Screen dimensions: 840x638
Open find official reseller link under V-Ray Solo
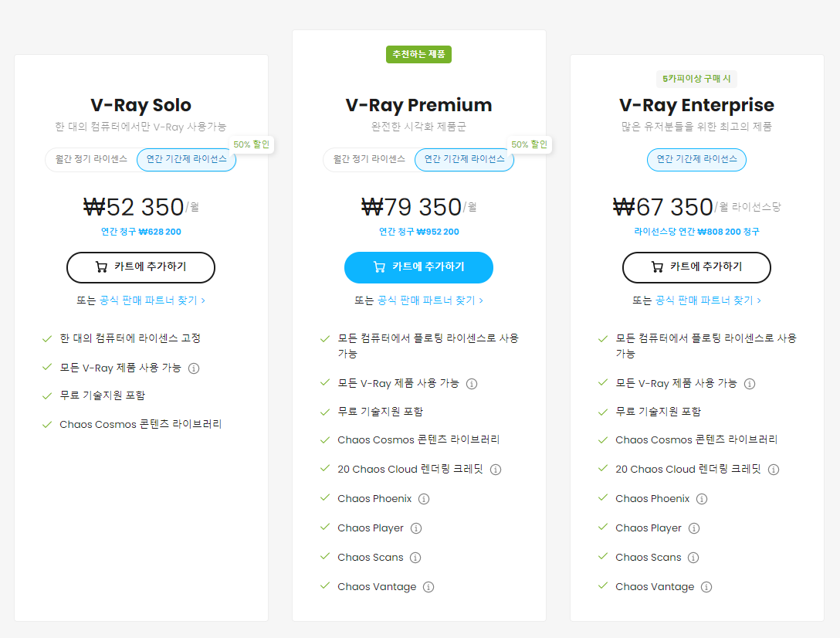(x=153, y=300)
